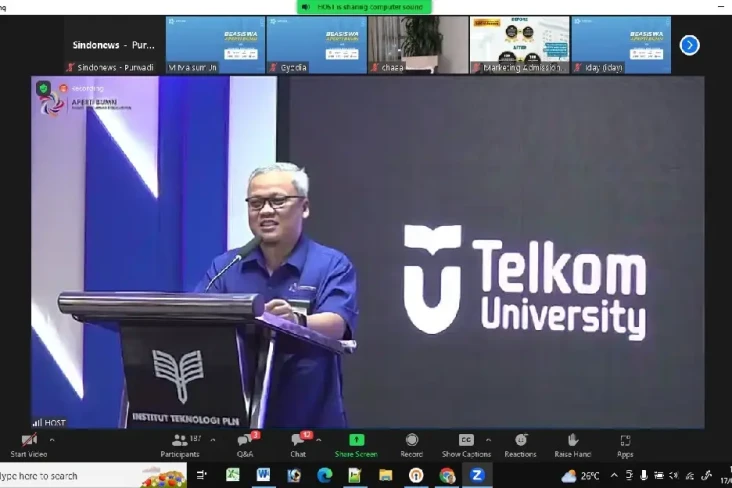This screenshot has height=488, width=732.
Task: Open Microsoft Edge from the taskbar
Action: [324, 475]
